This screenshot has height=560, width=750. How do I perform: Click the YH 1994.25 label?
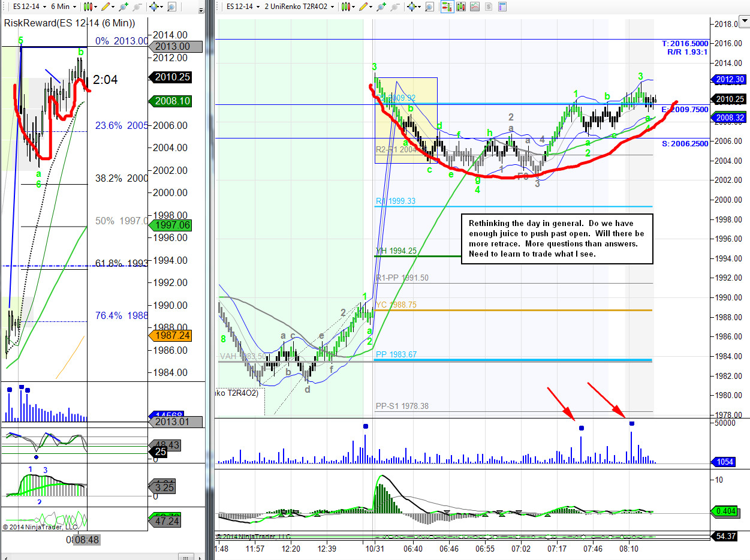[x=396, y=251]
